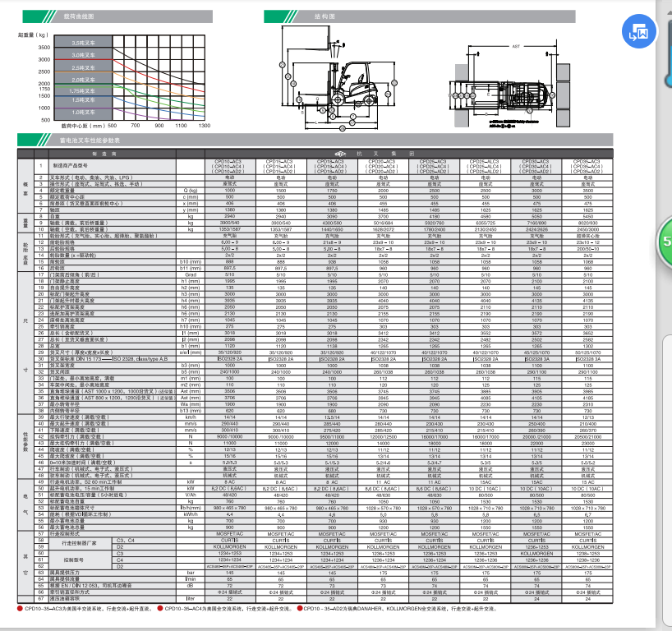Click the "b13 (mm)" unit cell
672x631 pixels.
coord(191,411)
